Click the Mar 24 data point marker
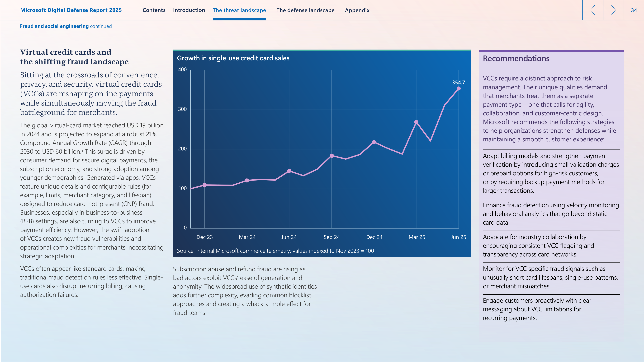This screenshot has width=644, height=362. click(247, 180)
